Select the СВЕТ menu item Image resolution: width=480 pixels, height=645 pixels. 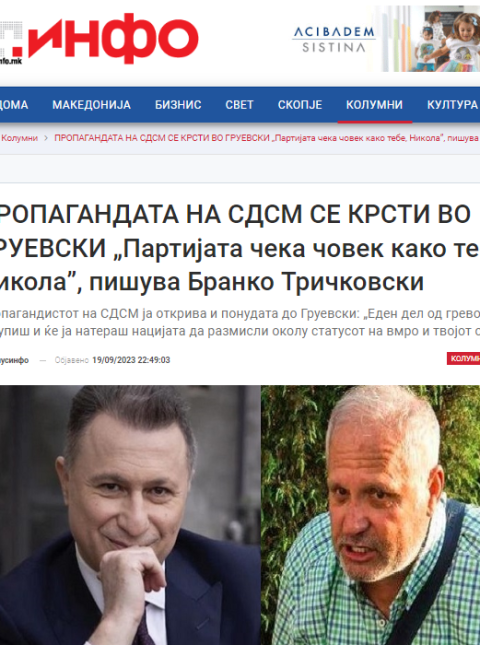click(x=239, y=105)
